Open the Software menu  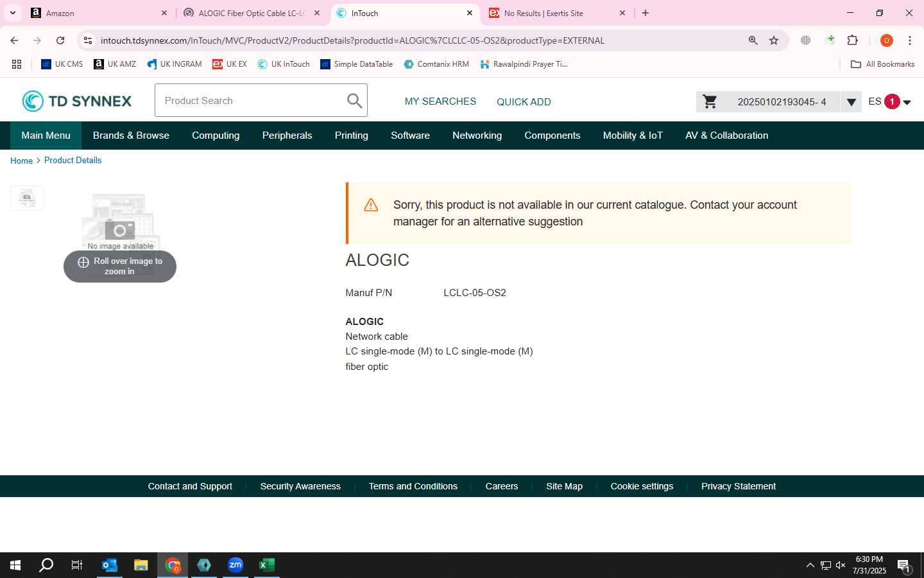coord(410,136)
